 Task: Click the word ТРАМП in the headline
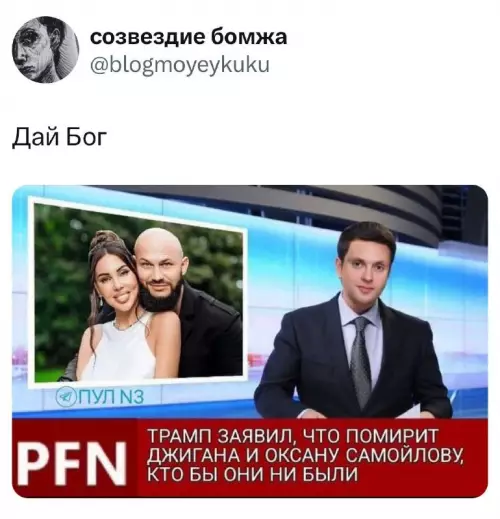tap(179, 436)
